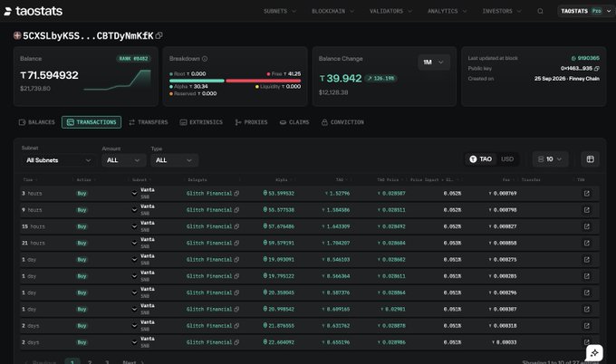Image resolution: width=616 pixels, height=364 pixels.
Task: Open the search icon in the top navigation
Action: pyautogui.click(x=540, y=11)
